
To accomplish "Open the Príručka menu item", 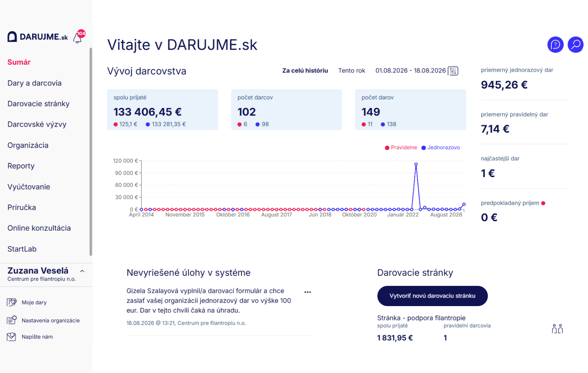I will coord(22,207).
